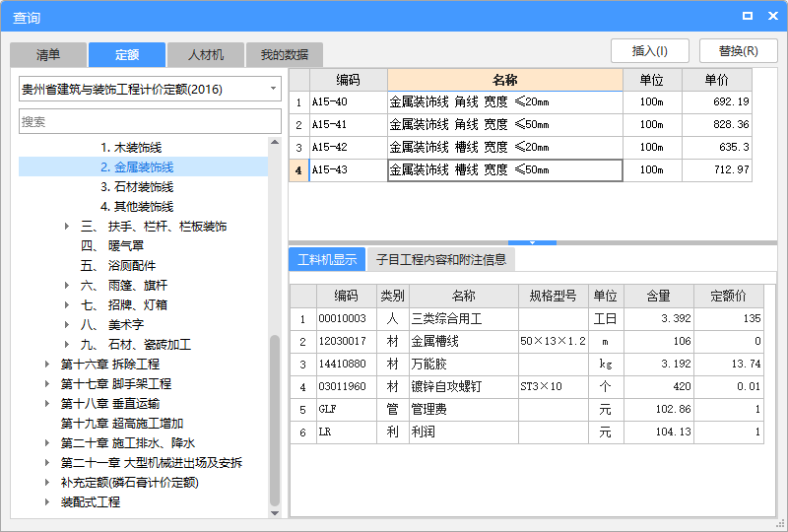Click the 插入(I) button
The height and width of the screenshot is (532, 788).
pos(650,51)
